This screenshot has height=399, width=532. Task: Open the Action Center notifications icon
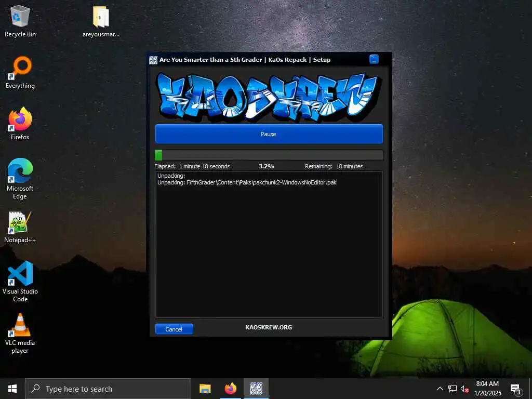point(516,389)
